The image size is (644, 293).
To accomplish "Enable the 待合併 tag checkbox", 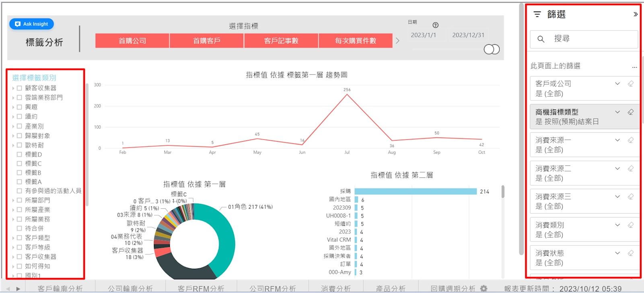I will click(x=19, y=228).
